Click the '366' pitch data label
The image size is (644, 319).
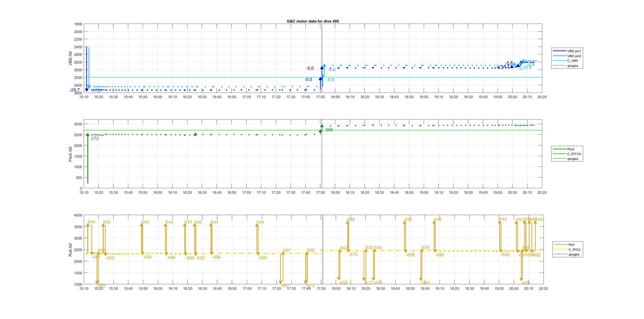[x=329, y=130]
